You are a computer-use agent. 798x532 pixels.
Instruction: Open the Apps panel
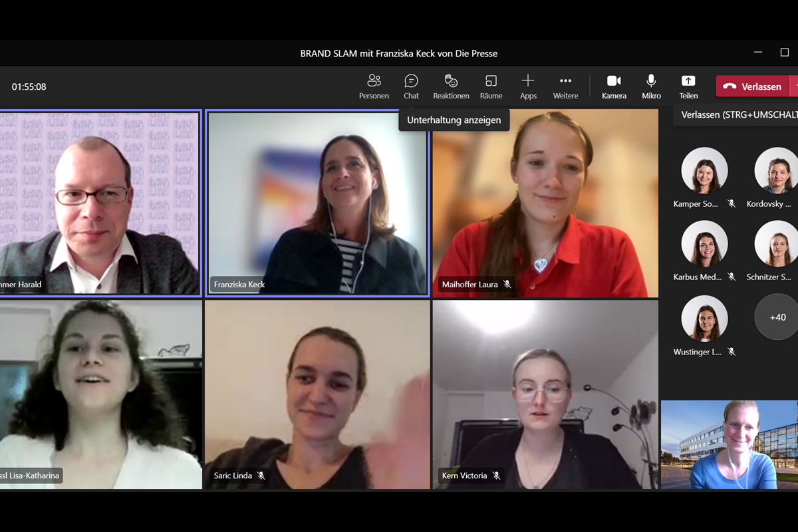click(528, 86)
